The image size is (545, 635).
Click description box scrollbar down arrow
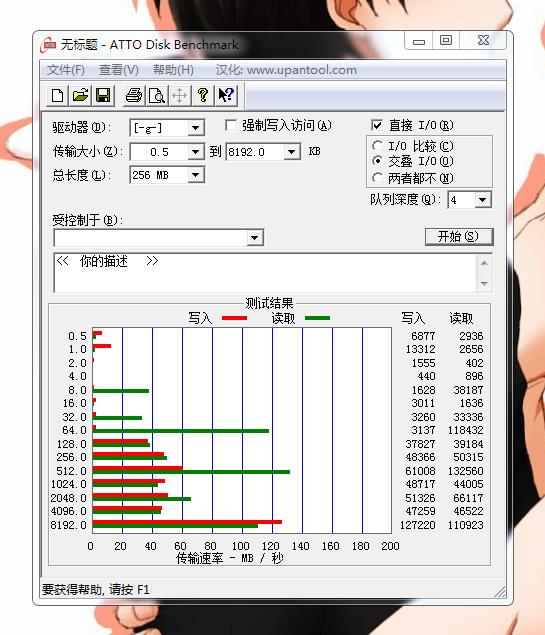coord(484,283)
